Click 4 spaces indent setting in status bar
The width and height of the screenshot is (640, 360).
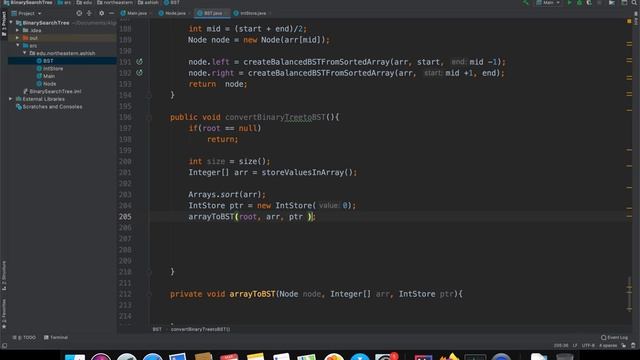(x=608, y=346)
